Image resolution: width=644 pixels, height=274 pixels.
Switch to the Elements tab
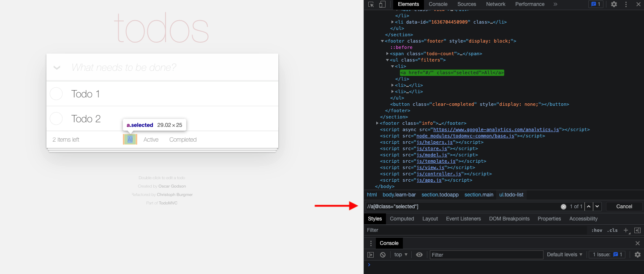(x=408, y=4)
